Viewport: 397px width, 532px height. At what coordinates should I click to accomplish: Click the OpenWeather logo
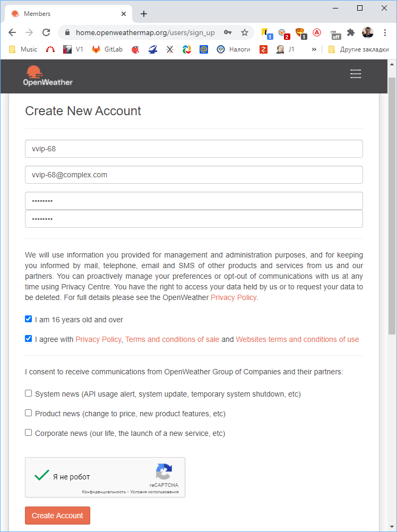[48, 76]
